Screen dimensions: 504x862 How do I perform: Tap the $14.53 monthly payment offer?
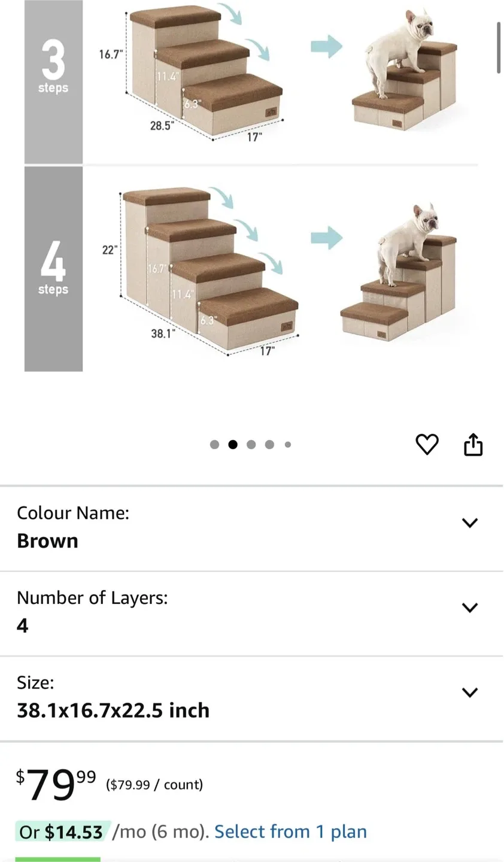[x=62, y=832]
